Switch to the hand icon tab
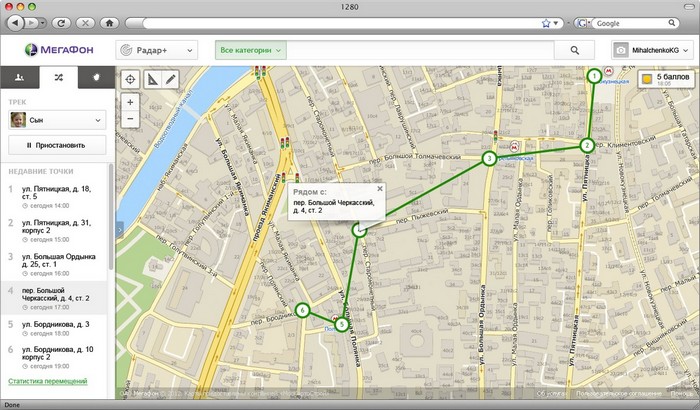The width and height of the screenshot is (700, 410). (x=95, y=77)
